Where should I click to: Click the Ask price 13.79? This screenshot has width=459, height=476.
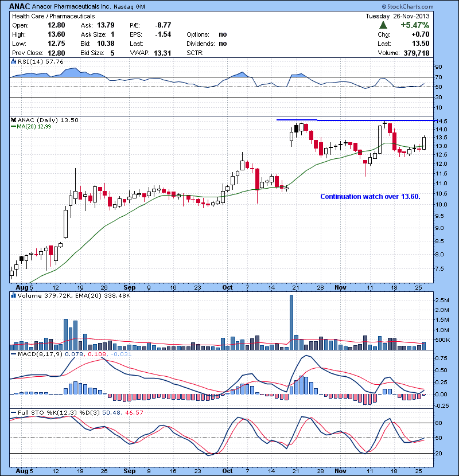(106, 25)
